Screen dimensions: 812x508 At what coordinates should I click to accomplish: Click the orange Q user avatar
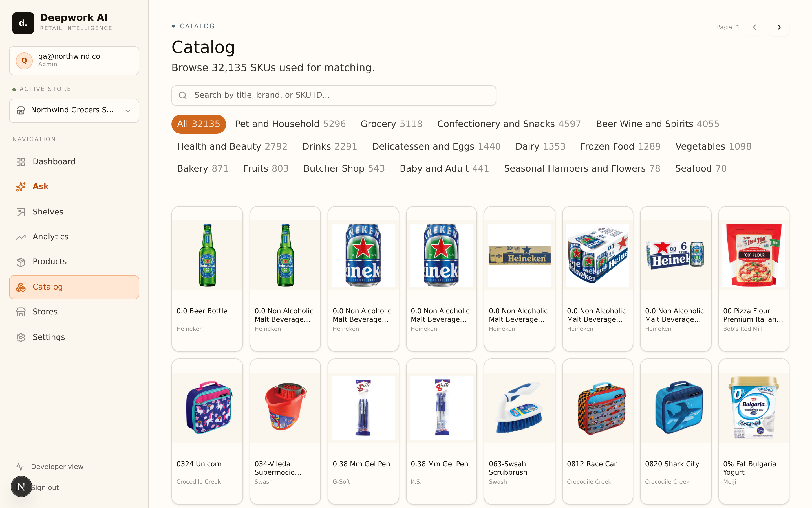pyautogui.click(x=24, y=60)
